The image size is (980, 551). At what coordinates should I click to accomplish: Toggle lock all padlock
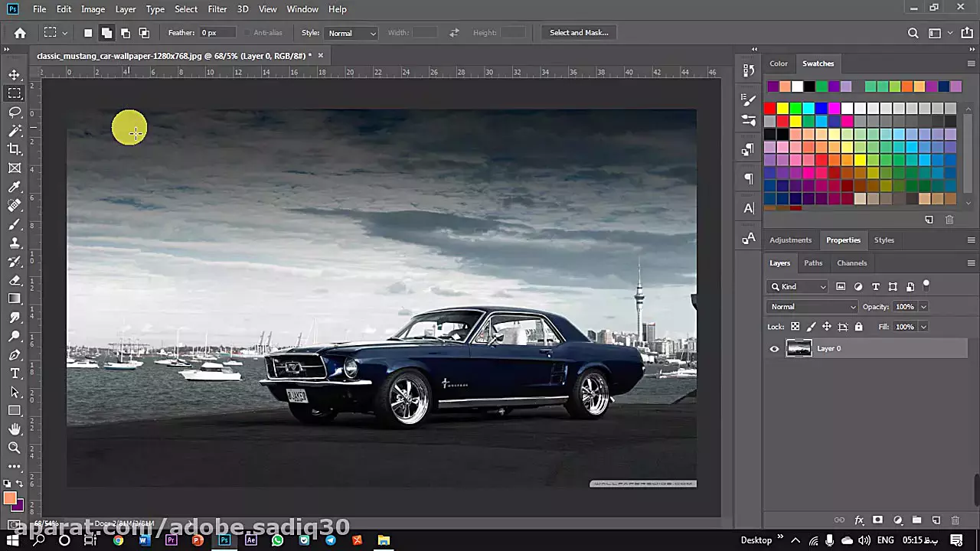pos(858,327)
